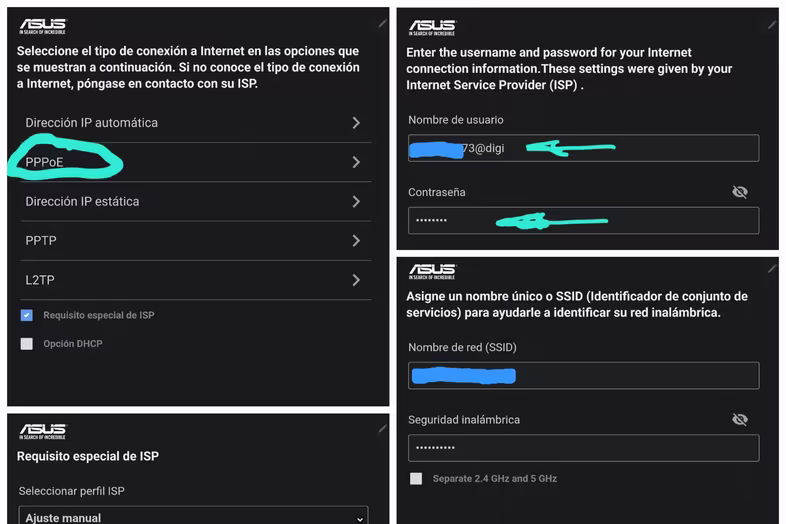Click the ASUS logo above Requisito especial de ISP heading
786x524 pixels.
[43, 432]
